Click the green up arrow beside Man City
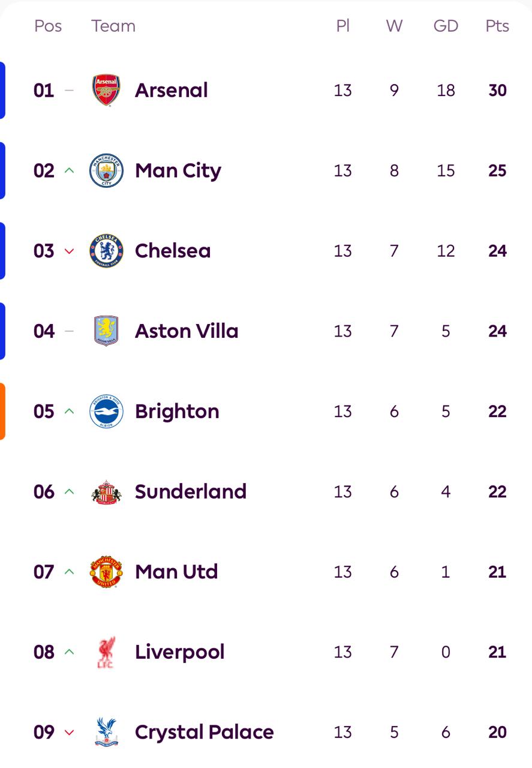Viewport: 532px width, 768px height. (x=69, y=171)
